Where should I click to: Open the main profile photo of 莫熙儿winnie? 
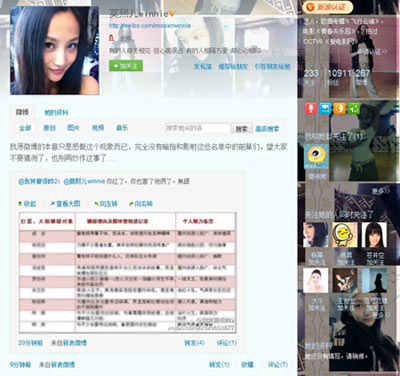pos(55,50)
